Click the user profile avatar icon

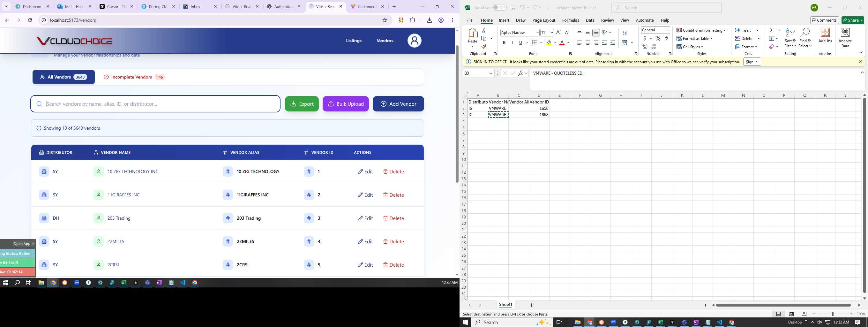pos(415,41)
